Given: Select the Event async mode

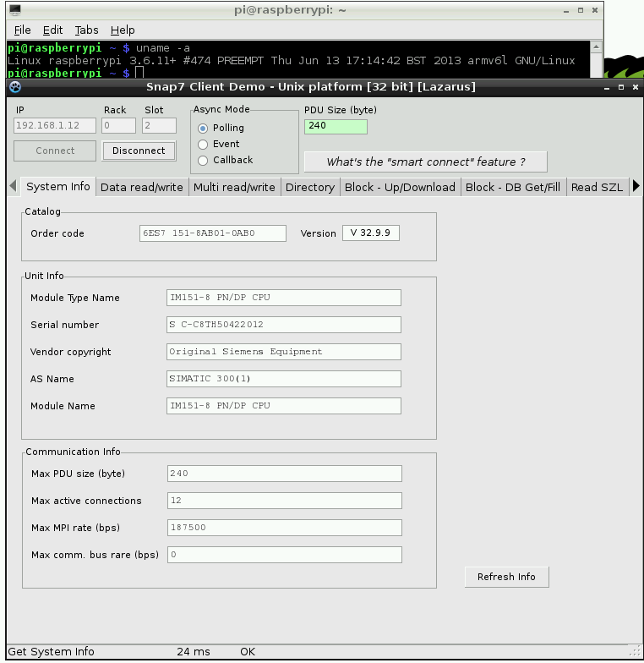Looking at the screenshot, I should pyautogui.click(x=203, y=144).
